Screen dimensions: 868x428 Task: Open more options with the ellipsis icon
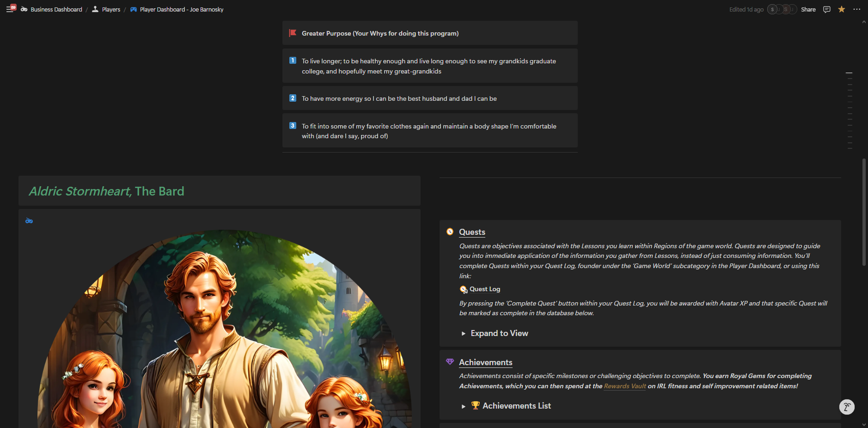(x=856, y=9)
